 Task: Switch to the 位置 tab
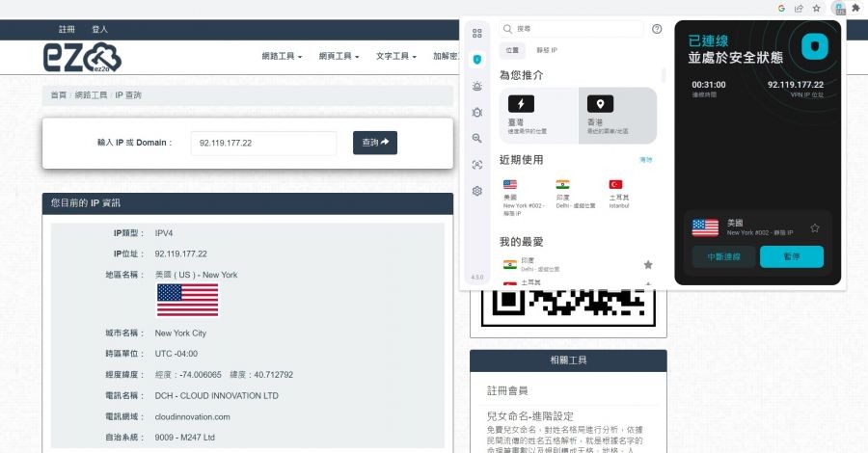[513, 50]
